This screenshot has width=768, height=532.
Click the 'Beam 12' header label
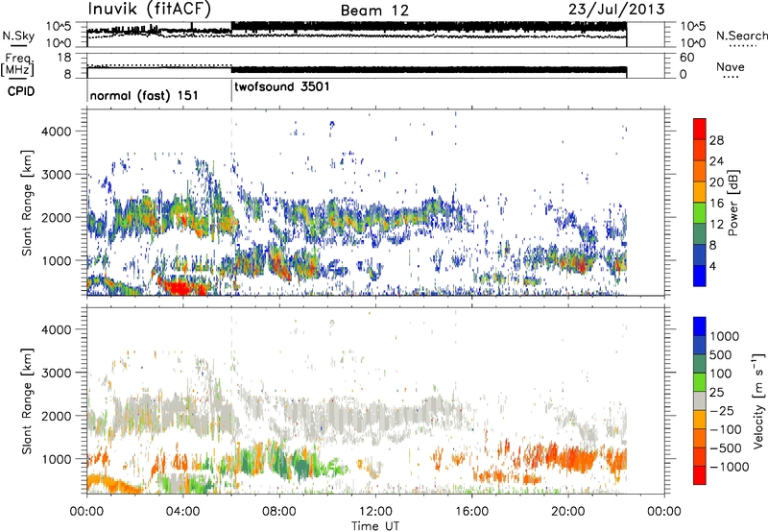pos(374,11)
